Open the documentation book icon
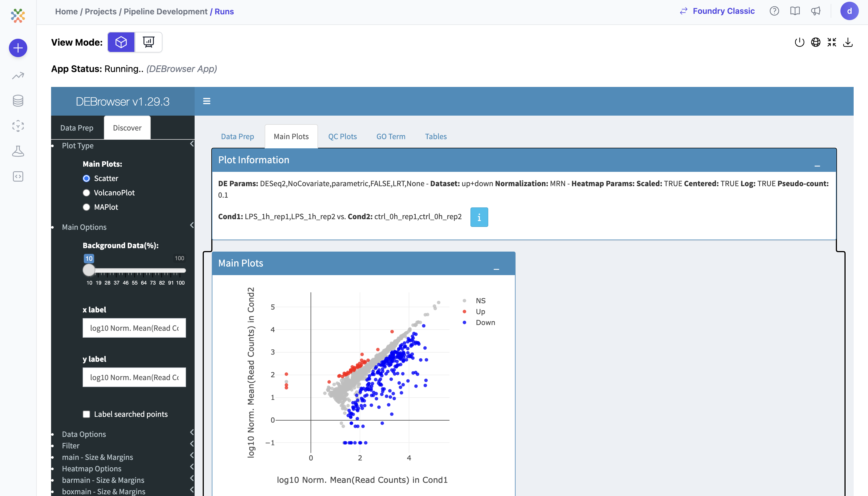 [795, 11]
